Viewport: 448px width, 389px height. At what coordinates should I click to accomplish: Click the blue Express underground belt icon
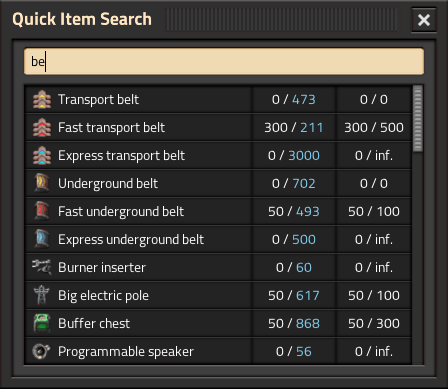tap(42, 239)
